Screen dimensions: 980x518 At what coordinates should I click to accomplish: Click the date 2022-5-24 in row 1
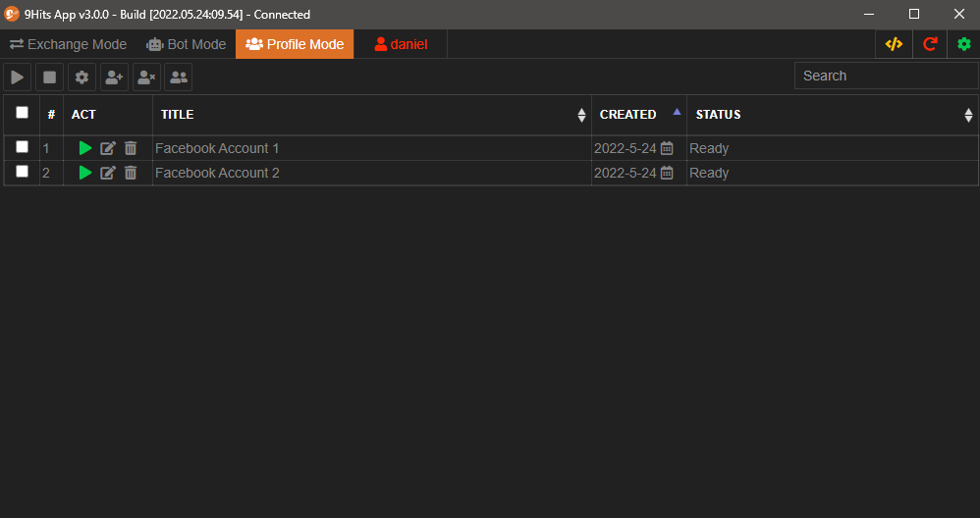(x=625, y=148)
